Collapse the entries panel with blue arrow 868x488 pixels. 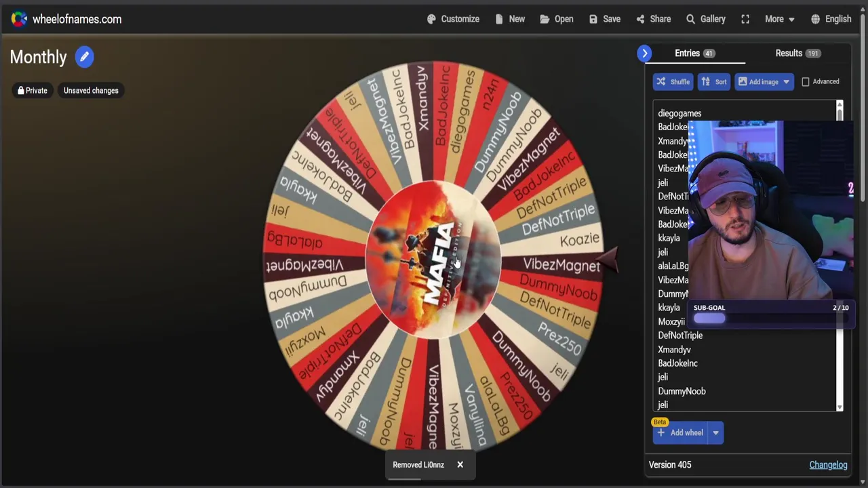point(644,53)
